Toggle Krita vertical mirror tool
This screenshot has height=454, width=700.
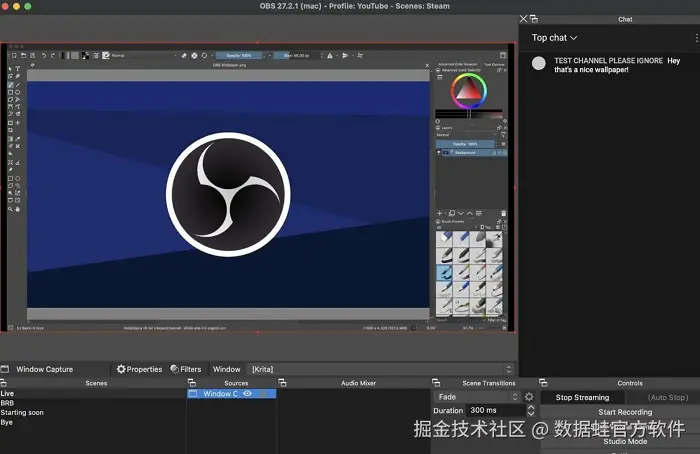[x=345, y=55]
